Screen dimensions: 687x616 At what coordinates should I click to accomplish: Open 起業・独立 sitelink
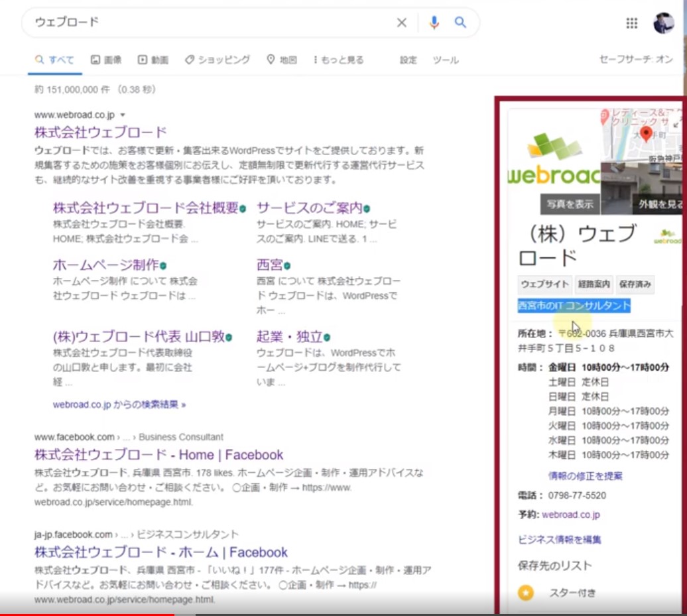tap(290, 336)
